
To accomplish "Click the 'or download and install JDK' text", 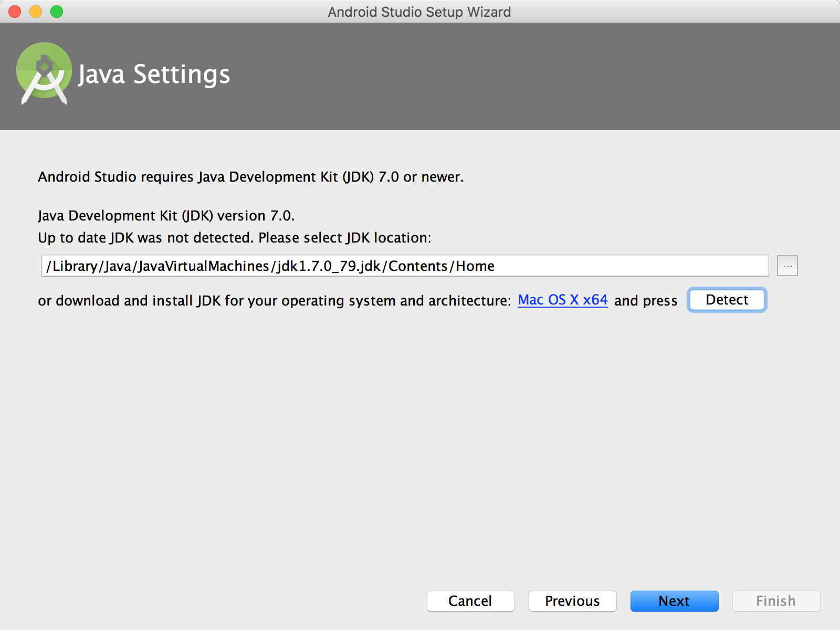I will pos(274,301).
